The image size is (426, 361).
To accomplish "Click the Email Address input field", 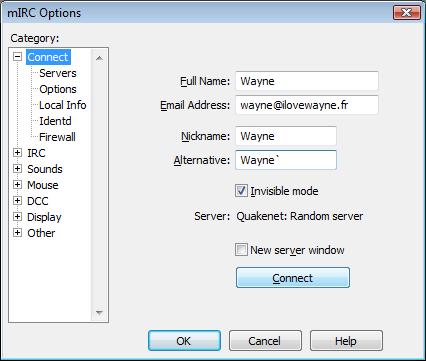I will (307, 105).
